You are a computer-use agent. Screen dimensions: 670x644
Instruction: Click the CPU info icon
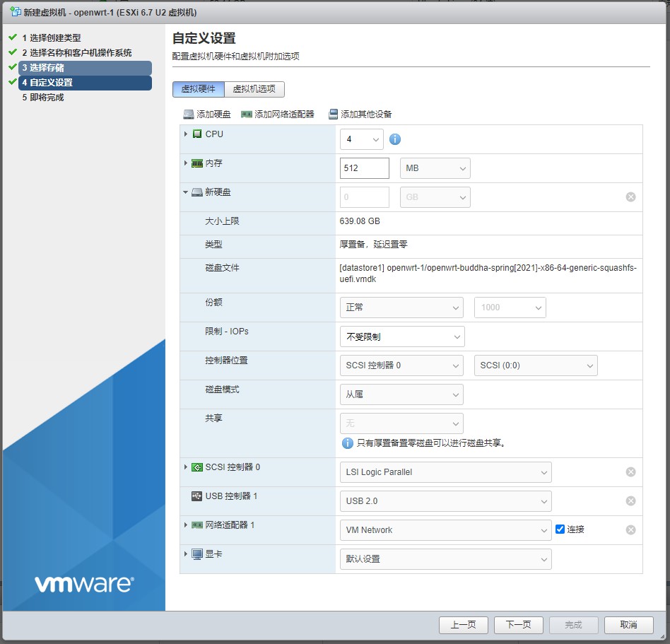[395, 139]
